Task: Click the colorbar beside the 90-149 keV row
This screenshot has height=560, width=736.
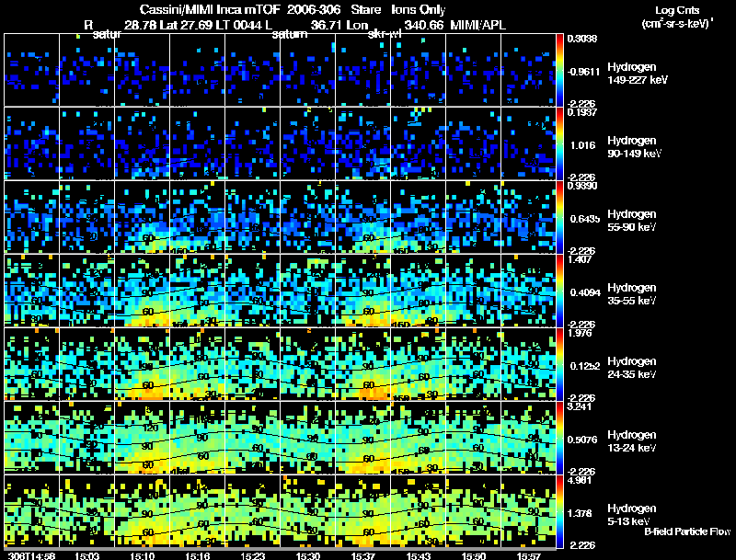Action: point(559,143)
